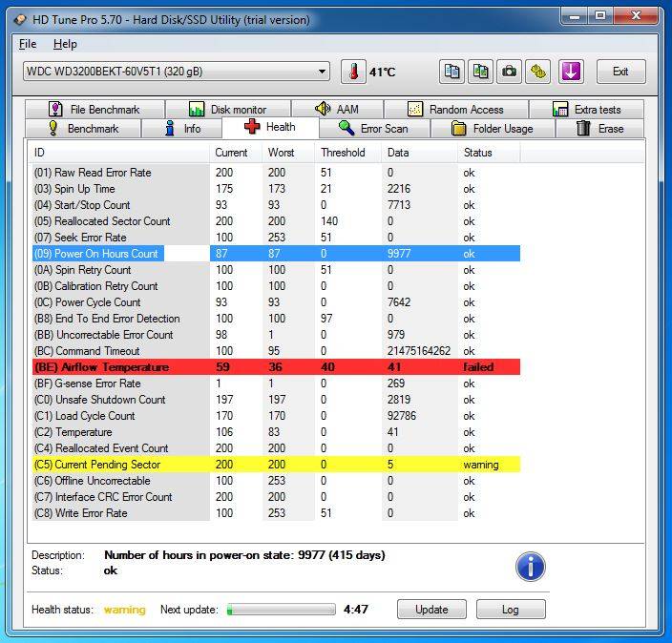Select the Start/Stop Count row
The width and height of the screenshot is (672, 643).
pos(277,205)
